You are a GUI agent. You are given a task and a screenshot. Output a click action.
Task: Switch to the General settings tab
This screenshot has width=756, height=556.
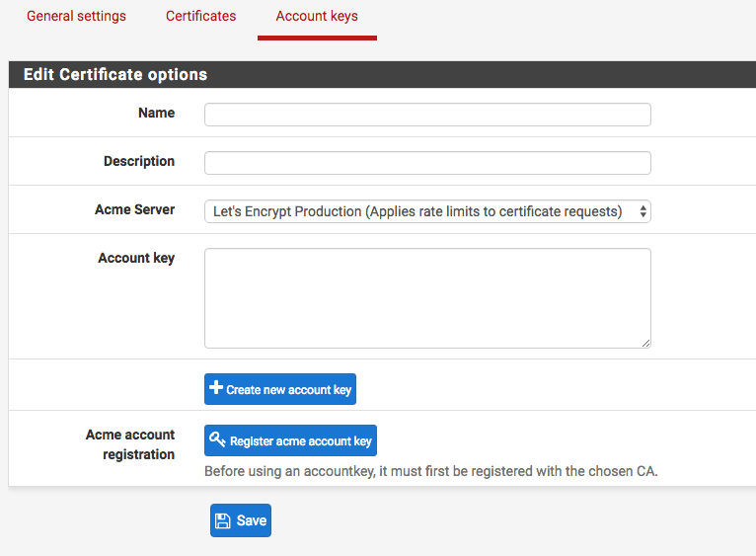click(x=76, y=17)
